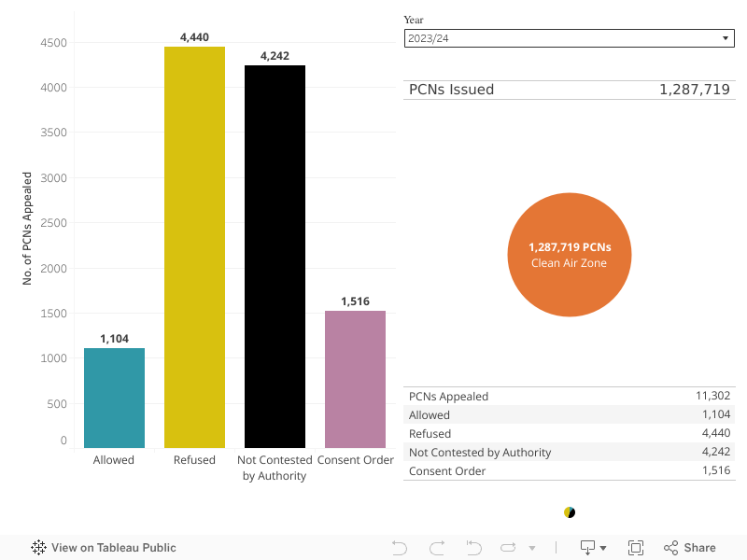
Task: Click the Redo arrow icon
Action: coord(436,548)
